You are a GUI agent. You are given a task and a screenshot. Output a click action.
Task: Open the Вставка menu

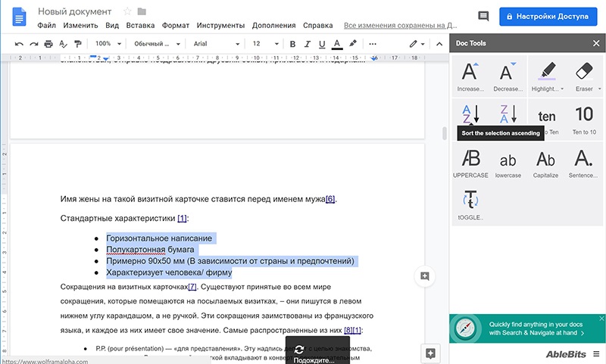(141, 25)
